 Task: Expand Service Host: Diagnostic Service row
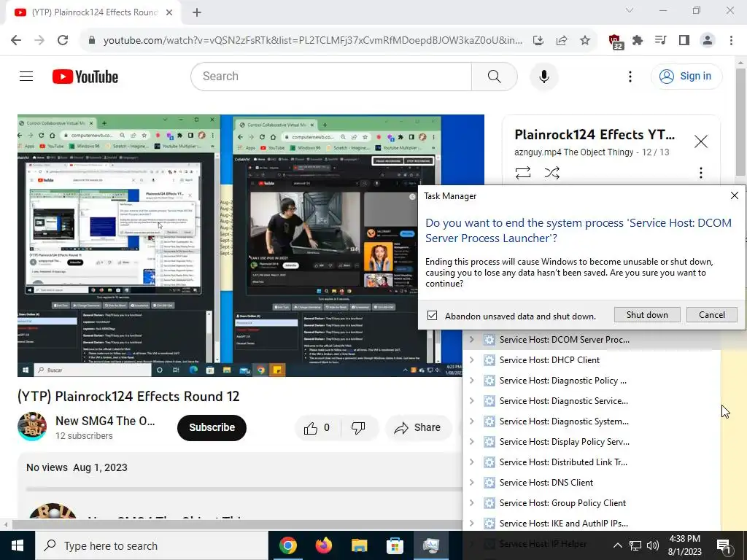pyautogui.click(x=472, y=401)
